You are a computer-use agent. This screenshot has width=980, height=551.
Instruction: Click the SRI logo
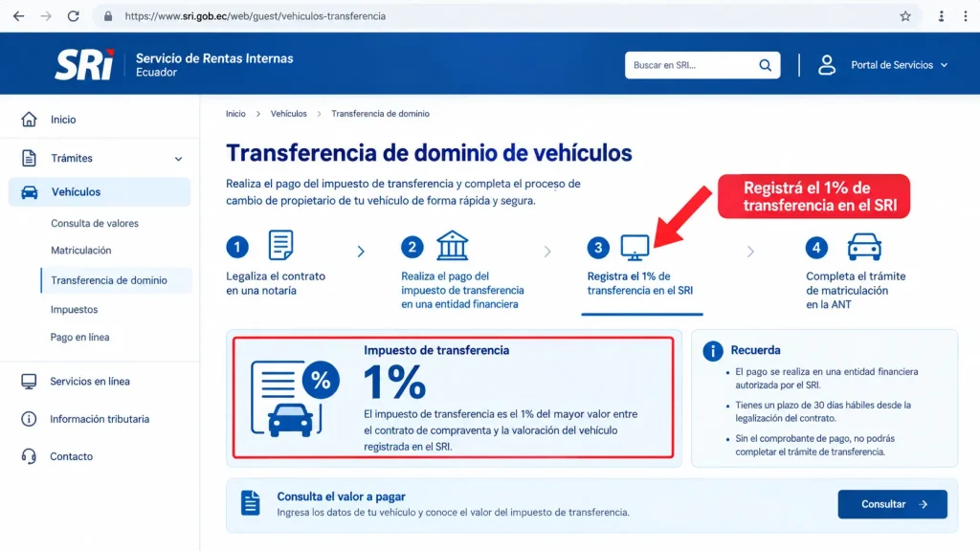[x=84, y=64]
